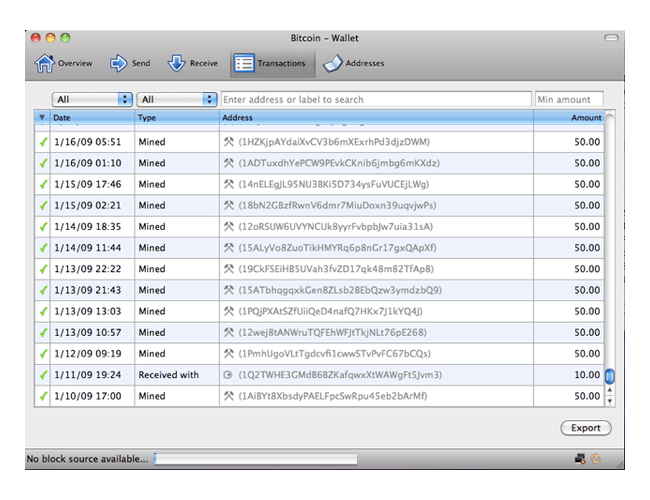Click the received-with icon for 1Q2TWHE3GMdB6BZKafqwxXtWAWgFt5Jvm3

point(228,375)
